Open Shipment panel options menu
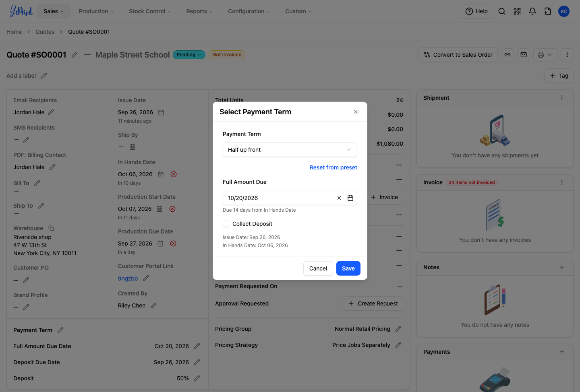 point(562,98)
